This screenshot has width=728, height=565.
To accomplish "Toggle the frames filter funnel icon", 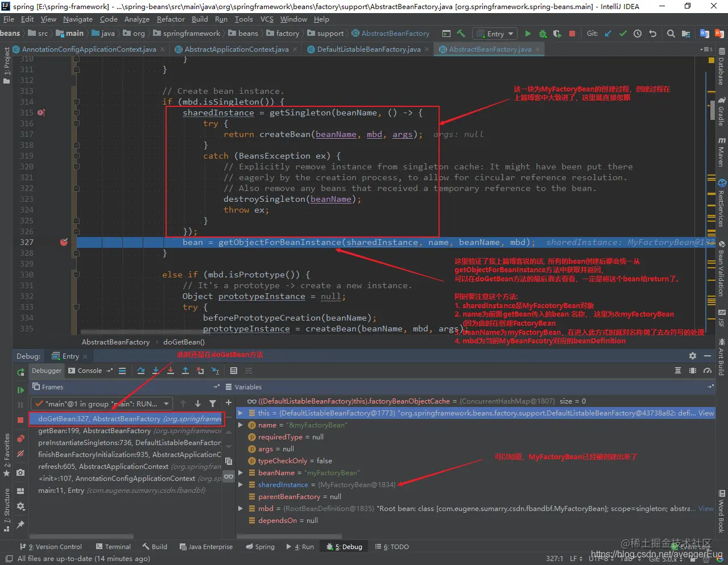I will (213, 404).
